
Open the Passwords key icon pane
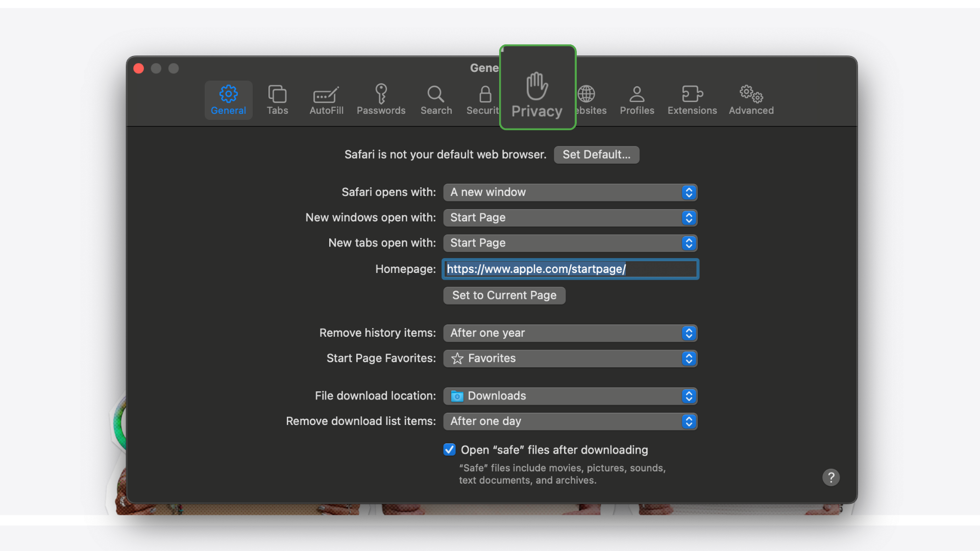click(381, 100)
